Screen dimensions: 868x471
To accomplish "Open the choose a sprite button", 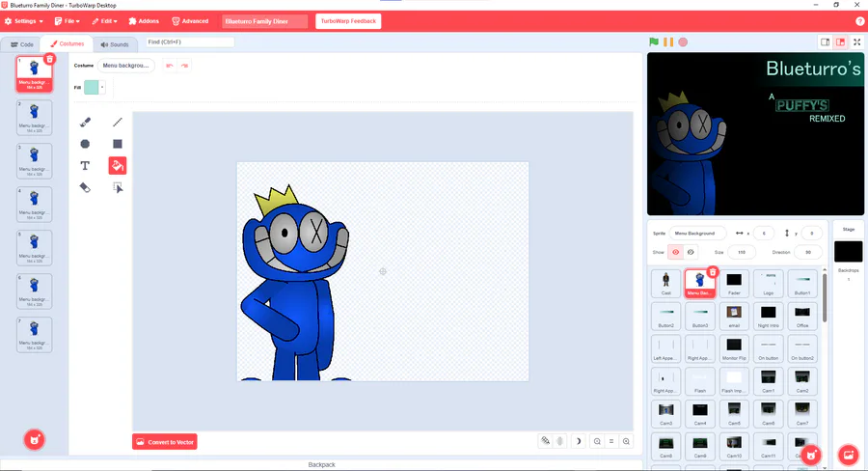I will [811, 456].
